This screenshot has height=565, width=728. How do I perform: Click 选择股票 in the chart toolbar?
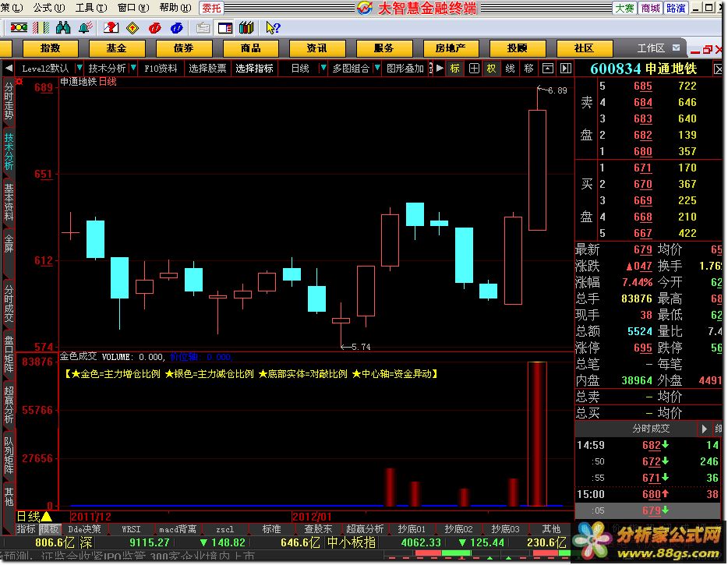point(207,69)
